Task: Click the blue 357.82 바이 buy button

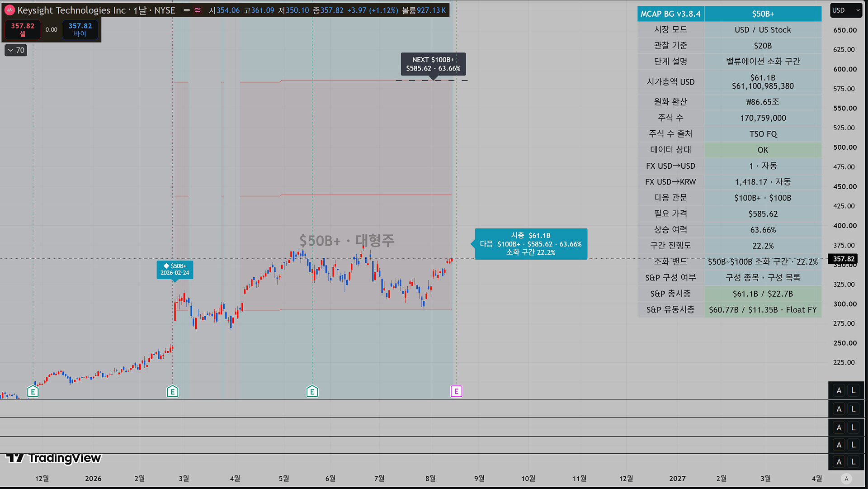Action: coord(80,29)
